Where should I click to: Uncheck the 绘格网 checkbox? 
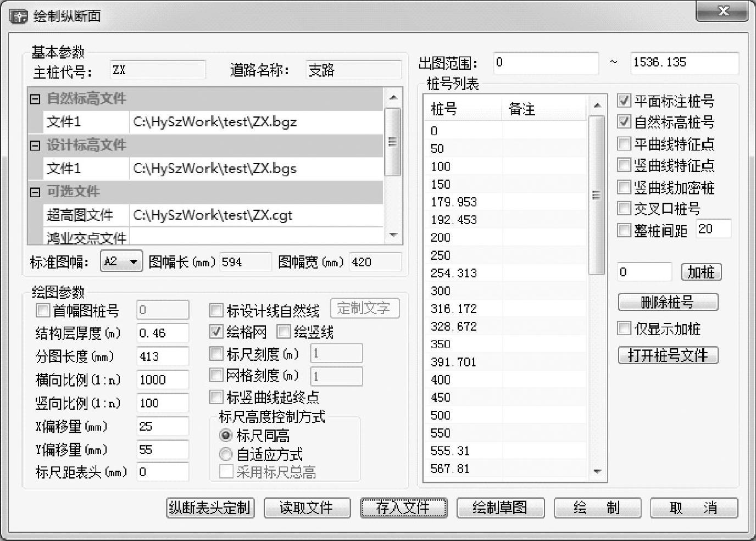(x=216, y=332)
